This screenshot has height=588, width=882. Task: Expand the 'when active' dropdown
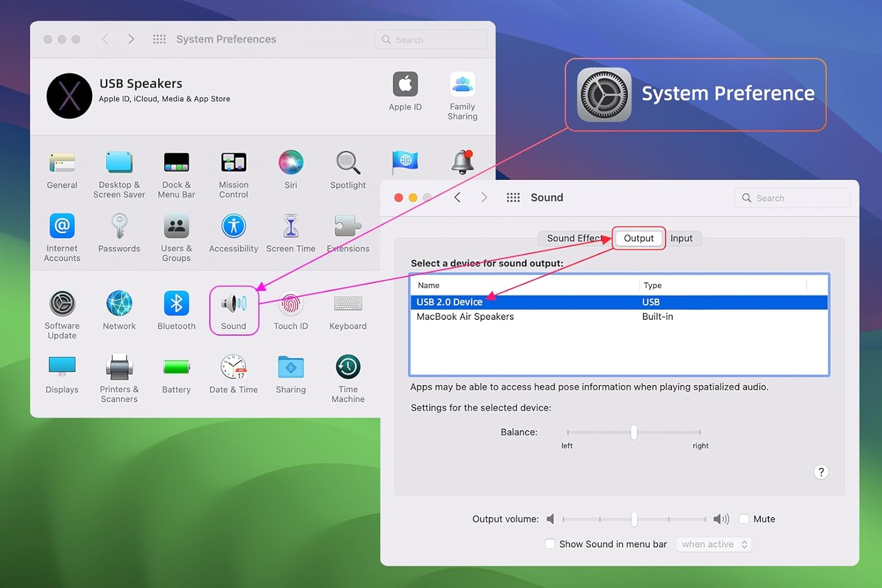pyautogui.click(x=714, y=544)
